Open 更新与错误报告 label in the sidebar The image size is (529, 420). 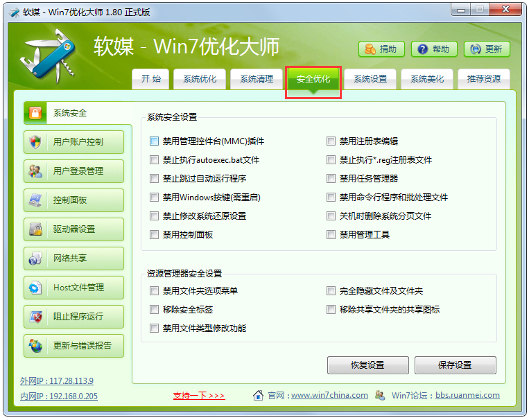(x=83, y=346)
